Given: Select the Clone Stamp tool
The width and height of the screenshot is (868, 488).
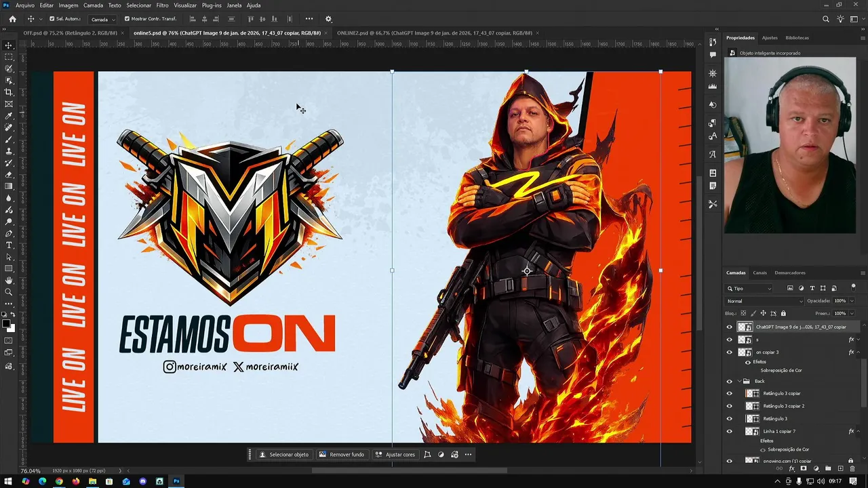Looking at the screenshot, I should click(9, 151).
